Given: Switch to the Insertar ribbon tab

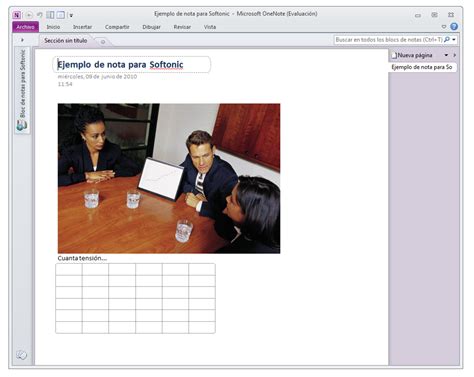Looking at the screenshot, I should pyautogui.click(x=82, y=27).
